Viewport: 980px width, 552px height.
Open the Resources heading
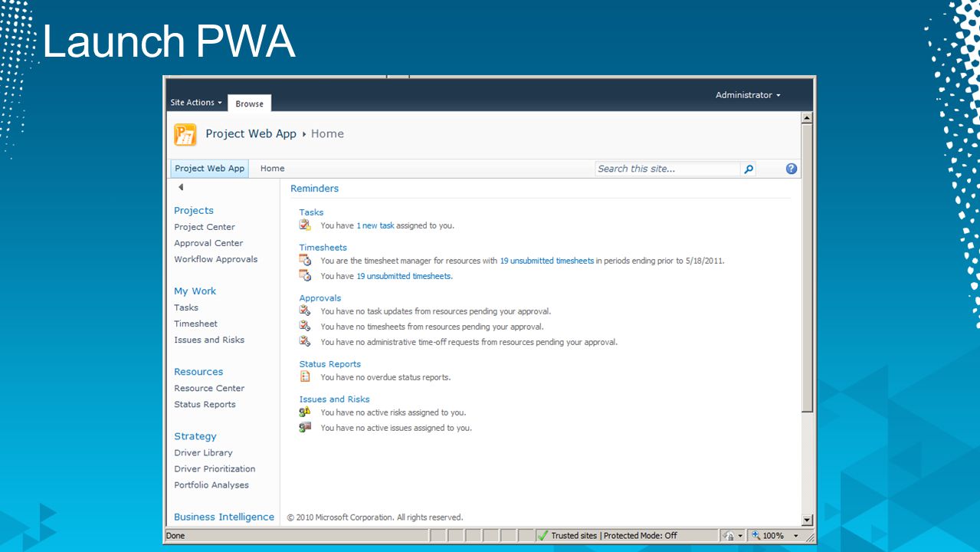(198, 372)
